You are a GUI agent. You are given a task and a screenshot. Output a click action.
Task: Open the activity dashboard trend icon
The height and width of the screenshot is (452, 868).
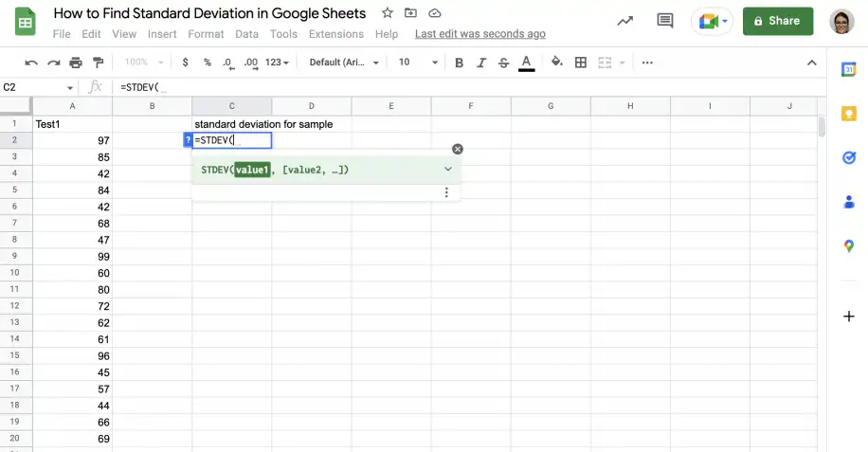click(x=625, y=21)
